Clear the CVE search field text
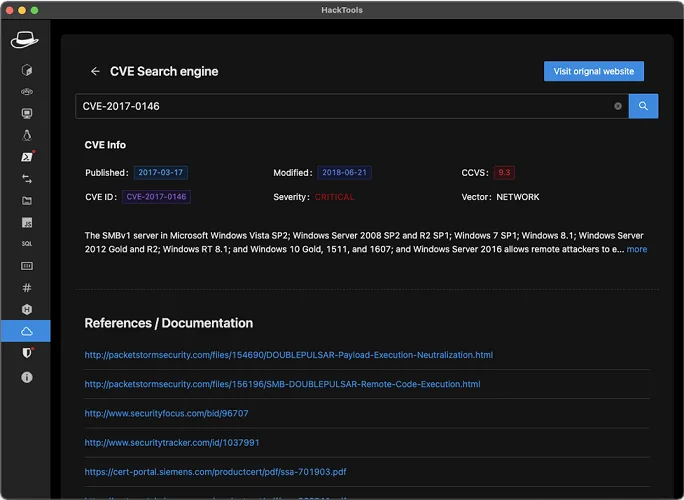 (618, 106)
